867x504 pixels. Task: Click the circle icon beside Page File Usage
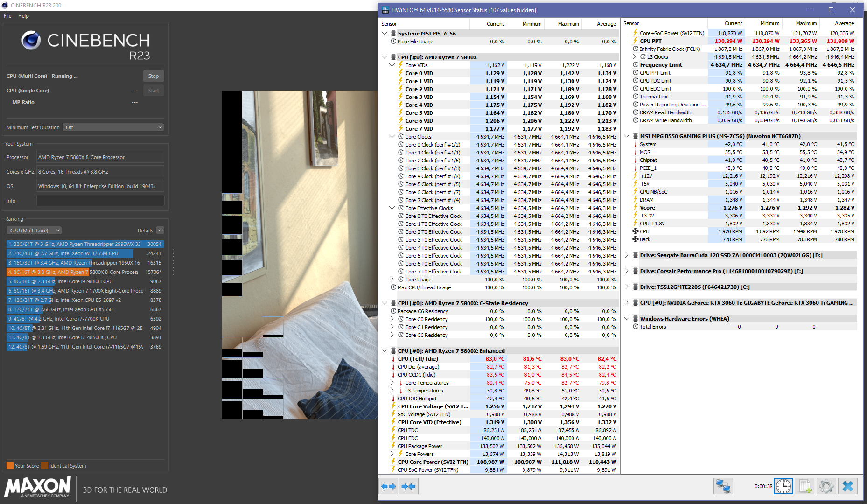[x=393, y=42]
